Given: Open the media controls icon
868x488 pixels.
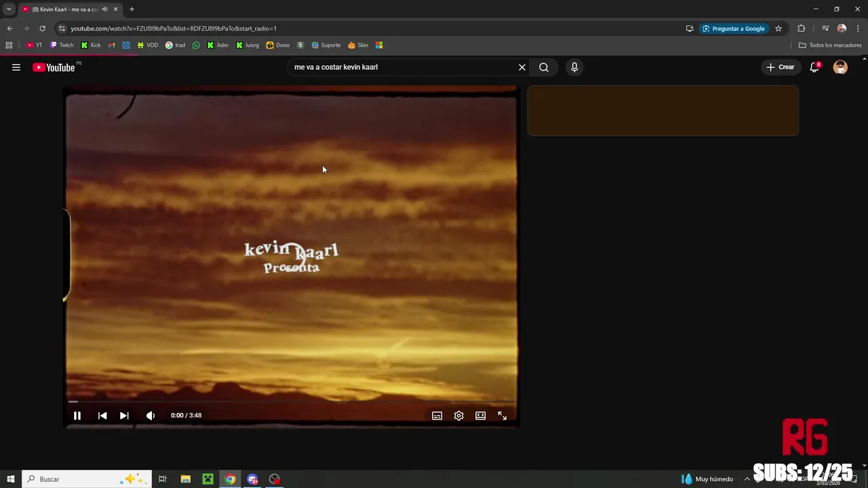Looking at the screenshot, I should 825,28.
